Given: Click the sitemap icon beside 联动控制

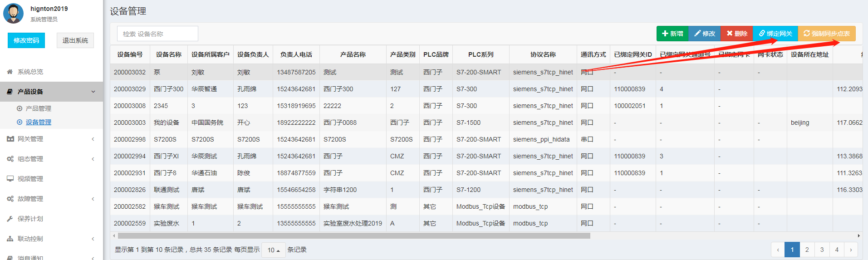Looking at the screenshot, I should (10, 239).
